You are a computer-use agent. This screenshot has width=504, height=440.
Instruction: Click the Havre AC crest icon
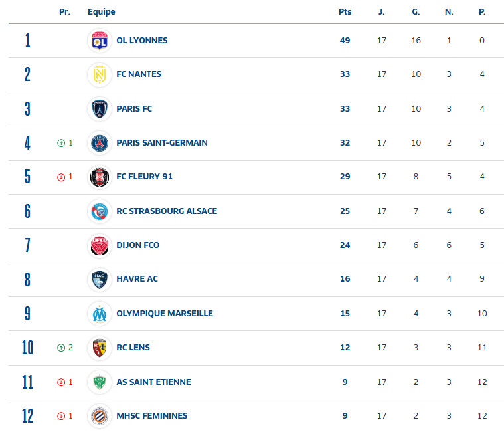[x=100, y=279]
